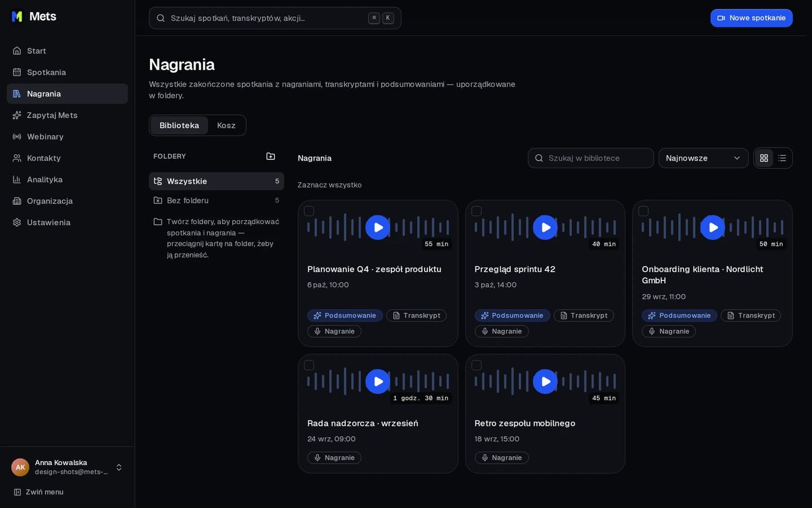Switch to list view layout
Image resolution: width=812 pixels, height=508 pixels.
782,158
